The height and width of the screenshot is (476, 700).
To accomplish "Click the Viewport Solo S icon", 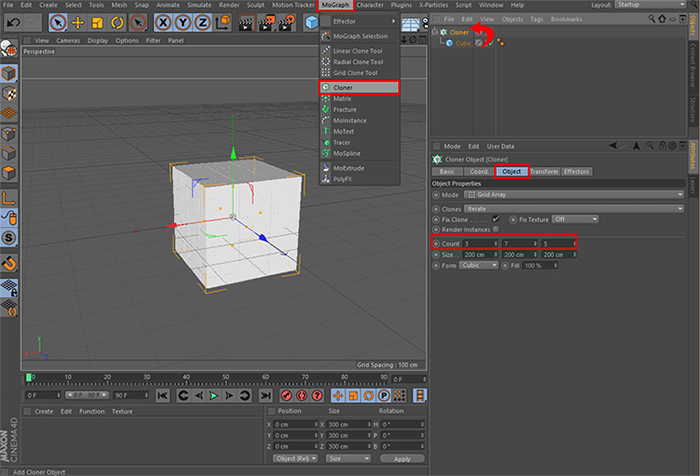I will click(9, 238).
